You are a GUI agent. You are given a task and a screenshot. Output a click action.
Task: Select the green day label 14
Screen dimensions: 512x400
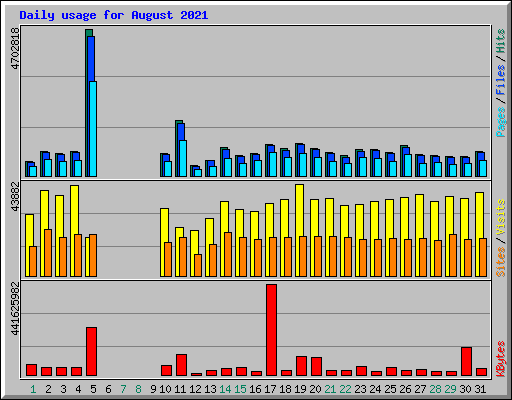click(225, 389)
